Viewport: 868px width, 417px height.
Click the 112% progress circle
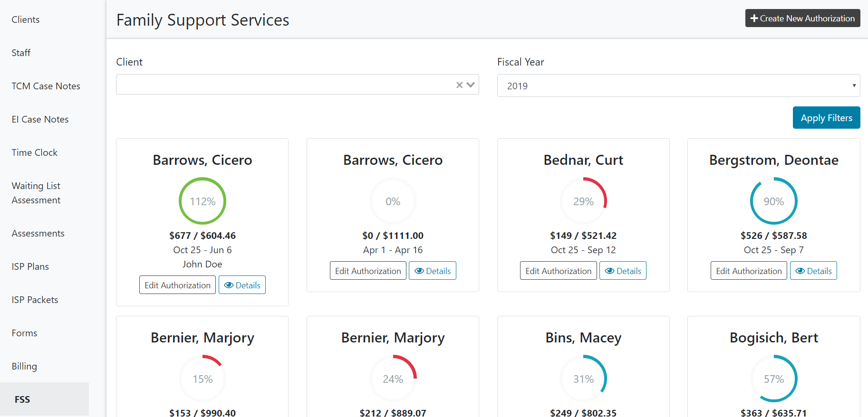coord(203,201)
